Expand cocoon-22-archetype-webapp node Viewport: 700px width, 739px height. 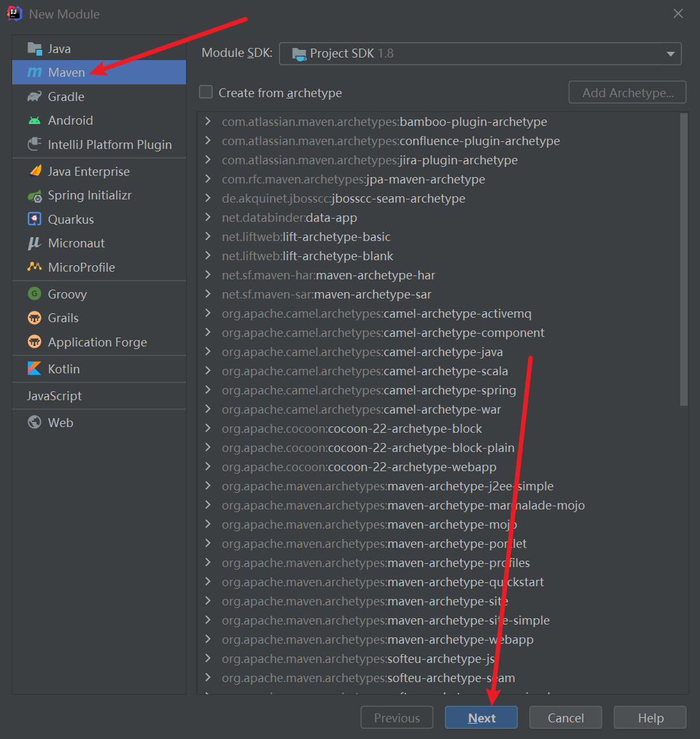(208, 467)
